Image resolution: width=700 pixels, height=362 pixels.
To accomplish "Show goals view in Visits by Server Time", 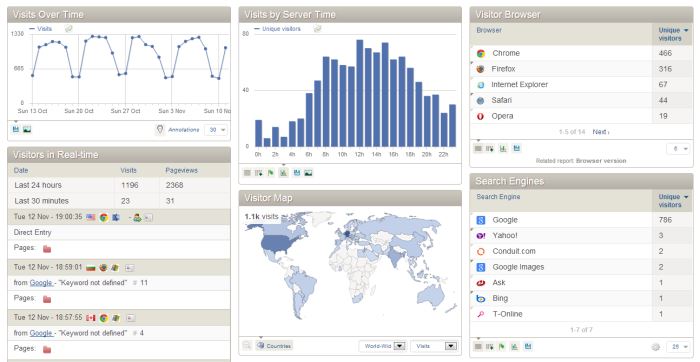I will click(271, 173).
